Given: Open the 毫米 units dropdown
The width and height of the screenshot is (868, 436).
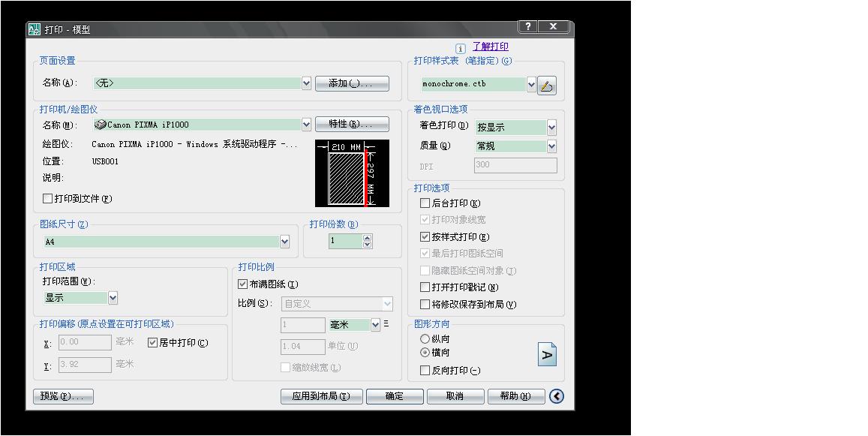Looking at the screenshot, I should coord(376,325).
